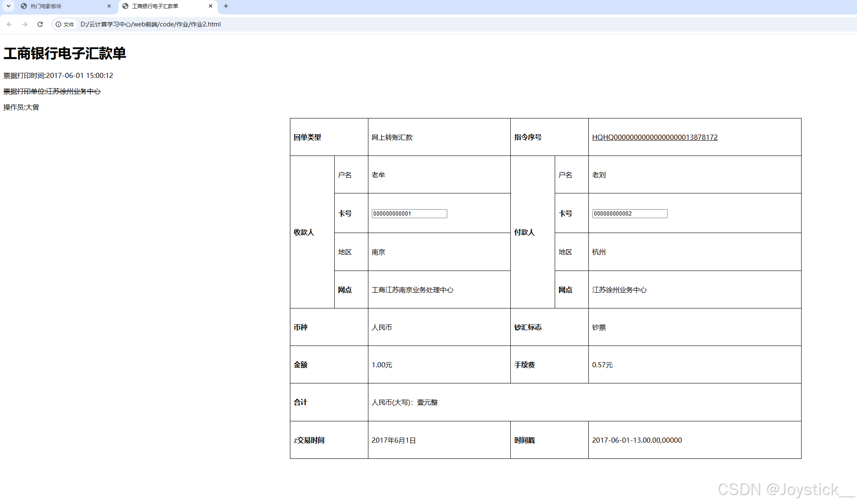Click the timestamp value 2017-06-01-13.00.00,00000
Screen dimensions: 857x504
click(637, 440)
